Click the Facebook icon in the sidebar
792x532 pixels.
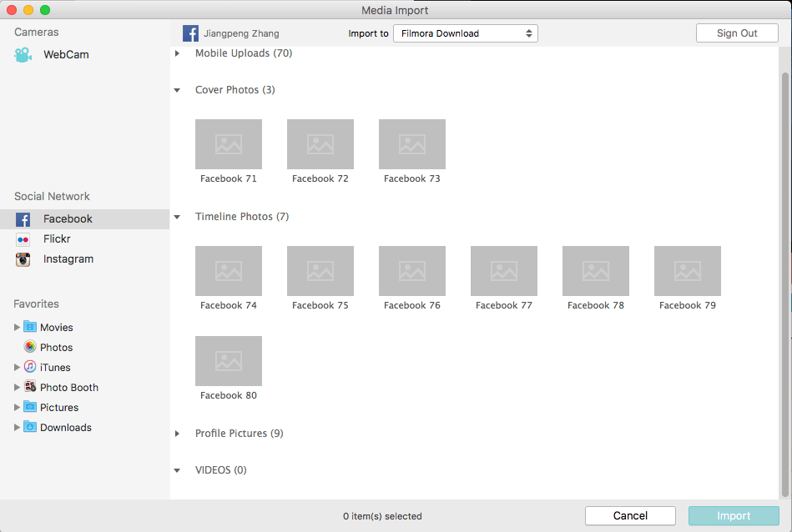[23, 219]
